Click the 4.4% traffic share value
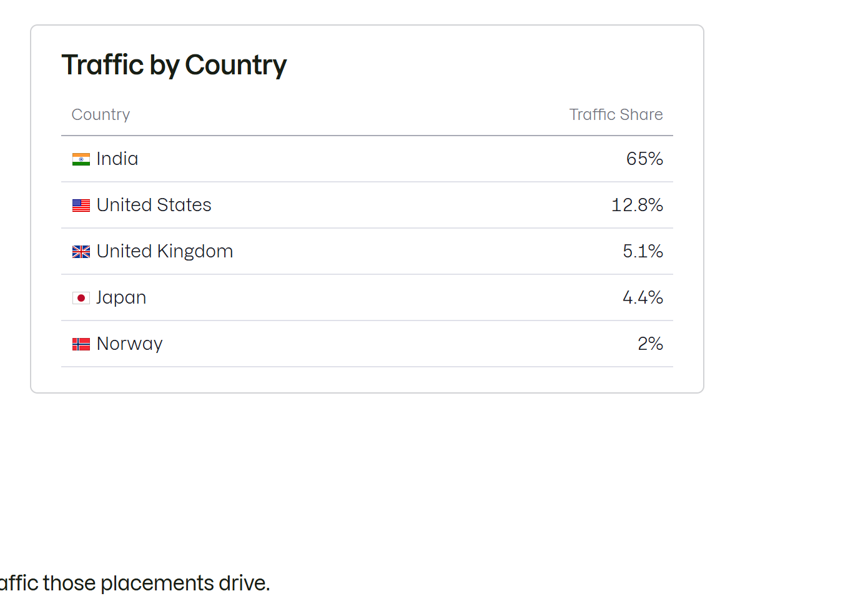This screenshot has height=611, width=868. click(x=643, y=297)
